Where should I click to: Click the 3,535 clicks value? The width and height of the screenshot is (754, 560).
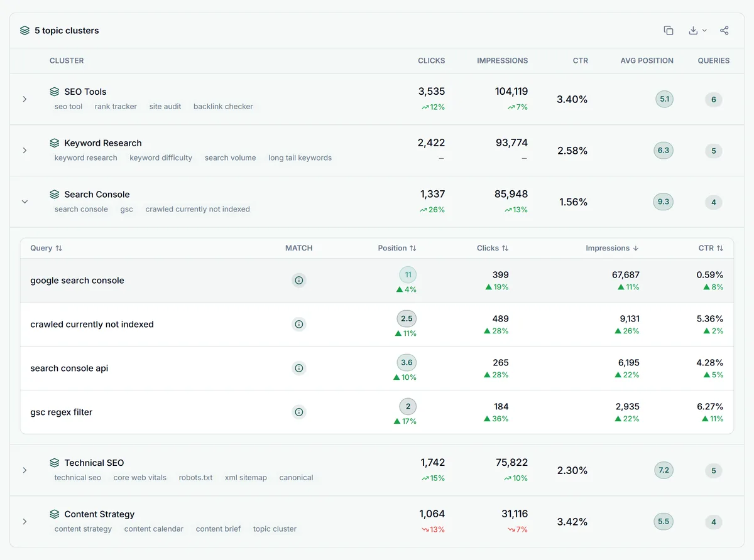click(432, 92)
